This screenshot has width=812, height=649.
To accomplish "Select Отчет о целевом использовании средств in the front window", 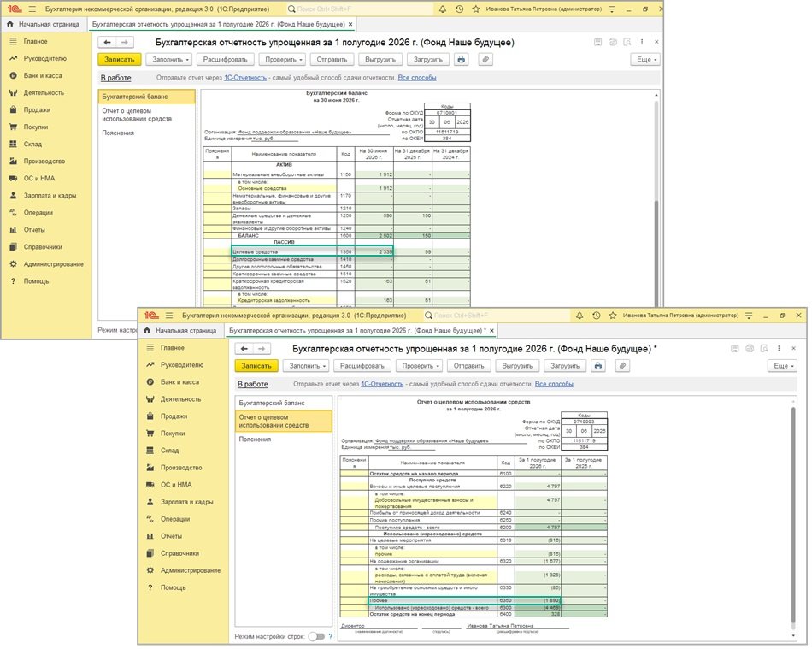I will (283, 421).
